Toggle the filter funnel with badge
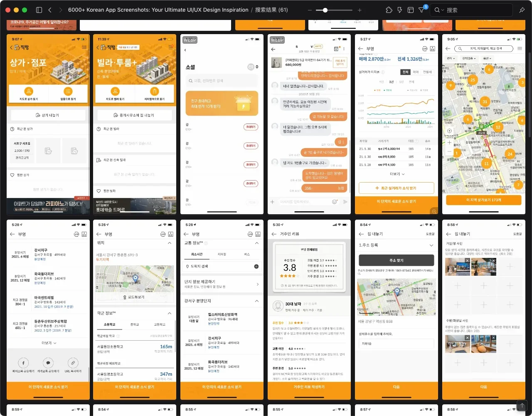This screenshot has height=416, width=532. click(421, 10)
